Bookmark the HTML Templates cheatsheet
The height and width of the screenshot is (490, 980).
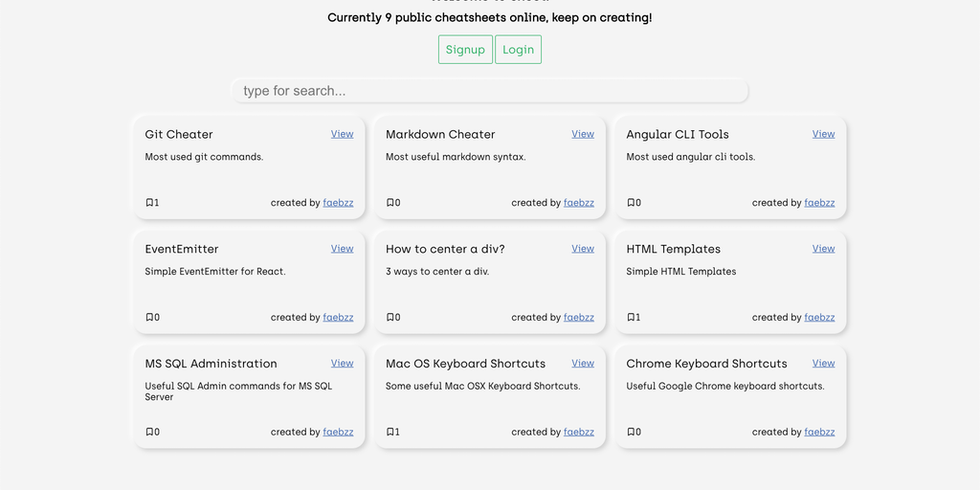[632, 318]
